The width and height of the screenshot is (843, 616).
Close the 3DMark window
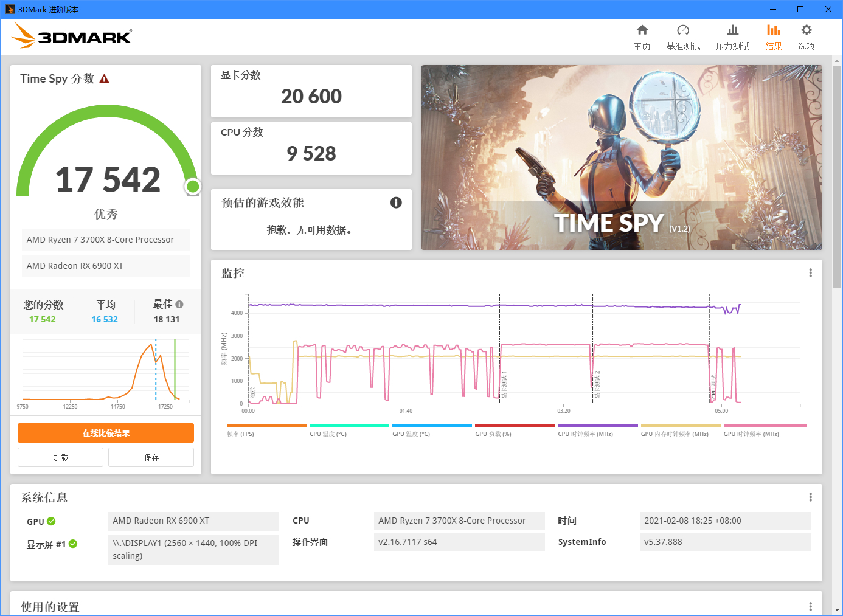[x=828, y=9]
